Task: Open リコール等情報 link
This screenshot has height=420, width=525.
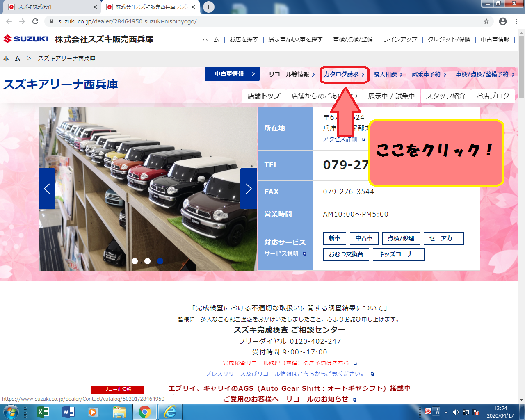Action: [x=292, y=74]
